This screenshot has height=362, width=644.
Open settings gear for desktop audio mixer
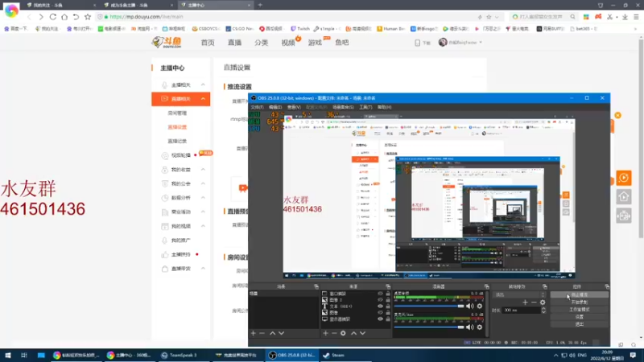click(x=479, y=306)
